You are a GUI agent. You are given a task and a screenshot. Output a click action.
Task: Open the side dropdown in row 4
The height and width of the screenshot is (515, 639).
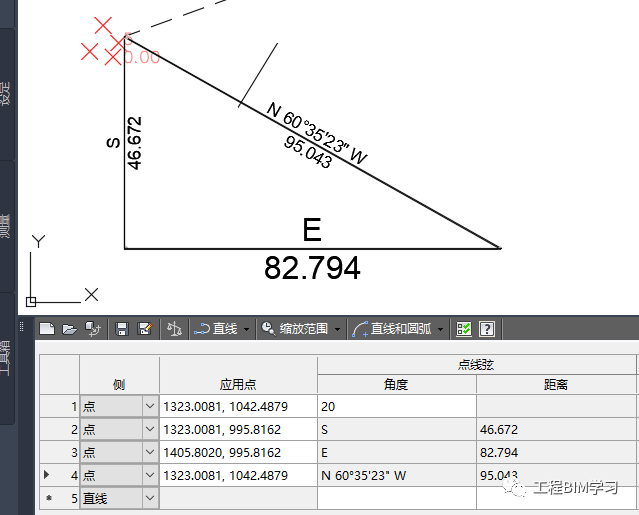[150, 475]
